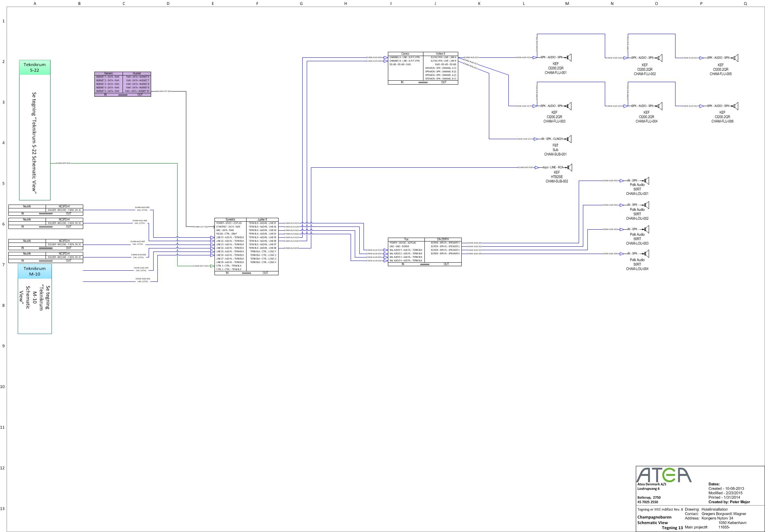Click the speaker symbol above KEF CHAM-FLU-001
This screenshot has height=532, width=765.
[x=569, y=57]
